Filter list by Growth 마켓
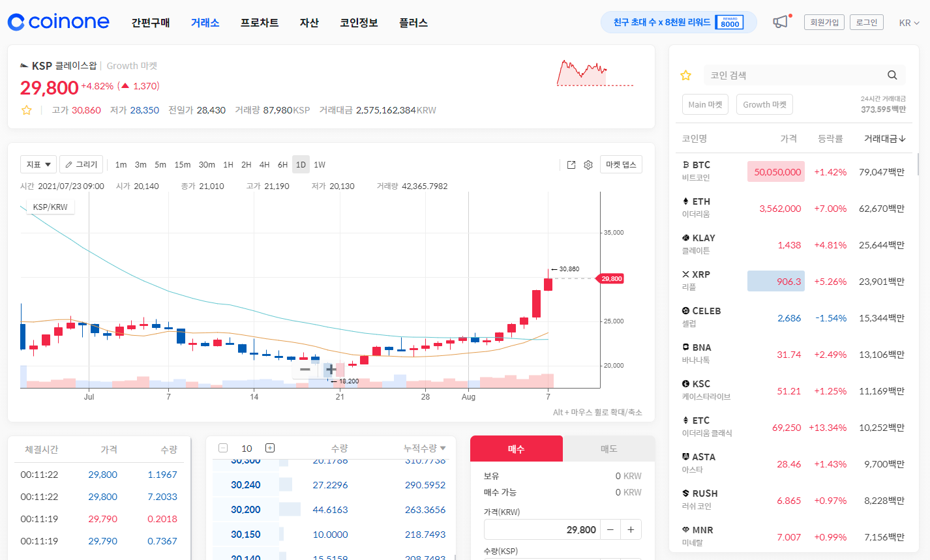The height and width of the screenshot is (560, 930). [x=764, y=104]
